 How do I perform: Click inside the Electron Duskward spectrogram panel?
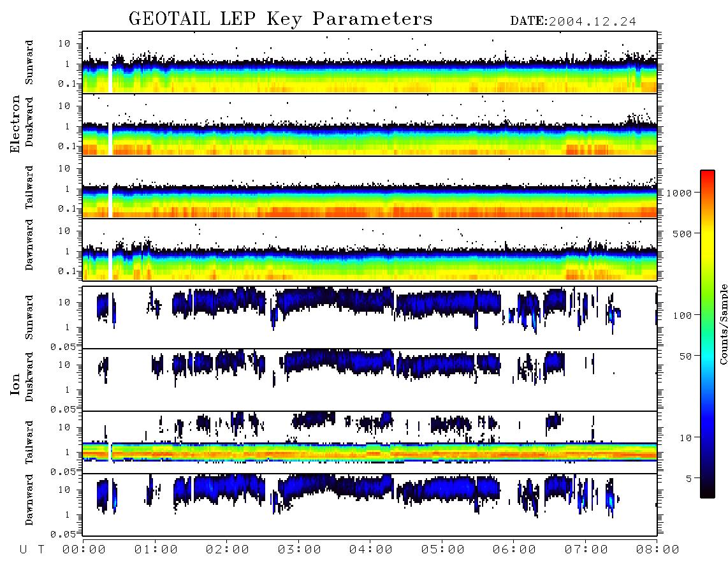pyautogui.click(x=370, y=124)
